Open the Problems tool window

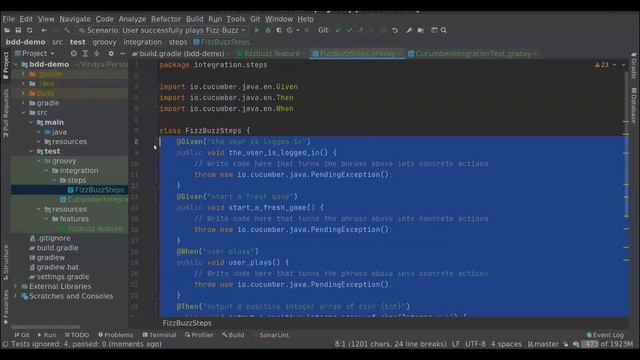point(116,335)
